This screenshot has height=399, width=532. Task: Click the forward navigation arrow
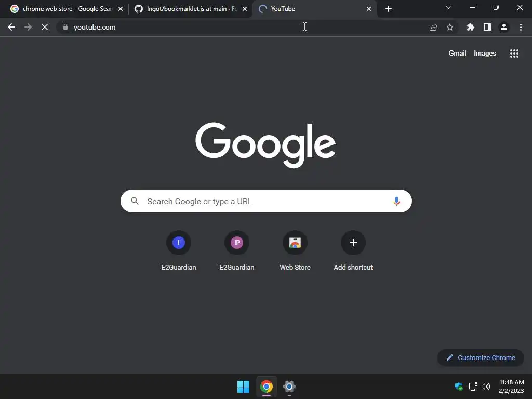tap(28, 27)
